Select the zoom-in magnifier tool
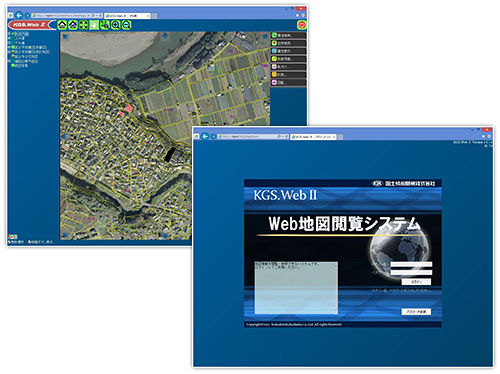This screenshot has width=500, height=374. click(115, 25)
